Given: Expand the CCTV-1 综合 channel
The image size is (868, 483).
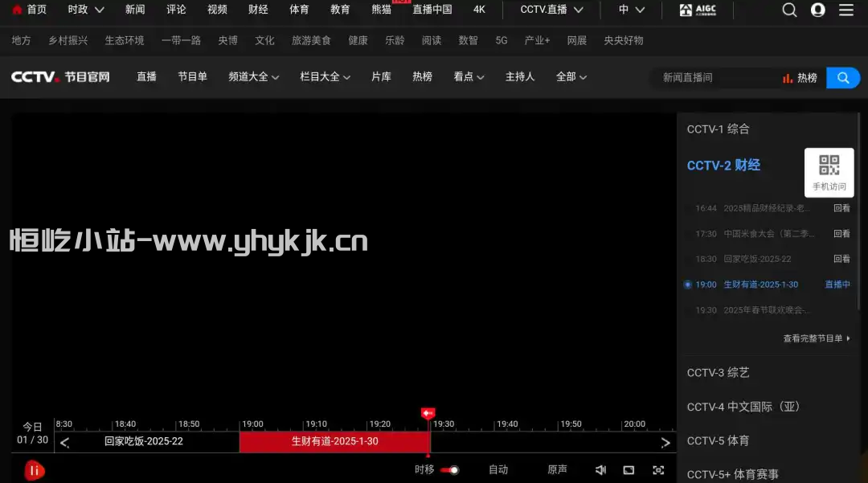Looking at the screenshot, I should point(718,129).
